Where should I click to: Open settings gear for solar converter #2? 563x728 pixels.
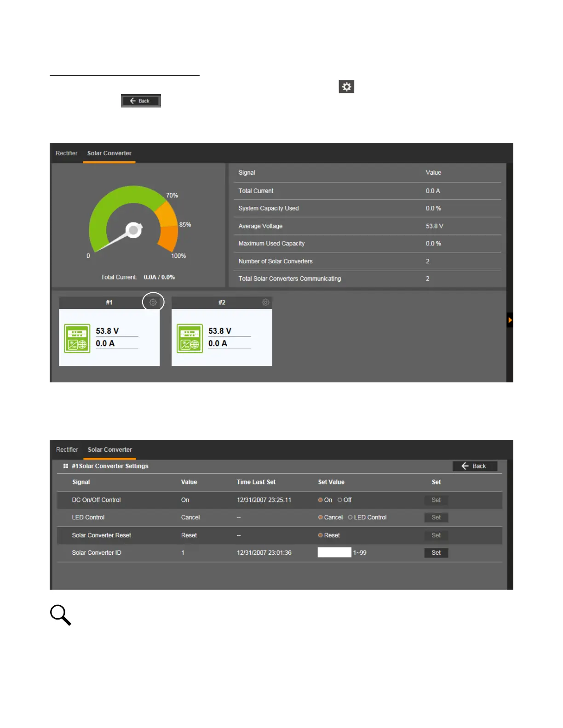pos(265,302)
